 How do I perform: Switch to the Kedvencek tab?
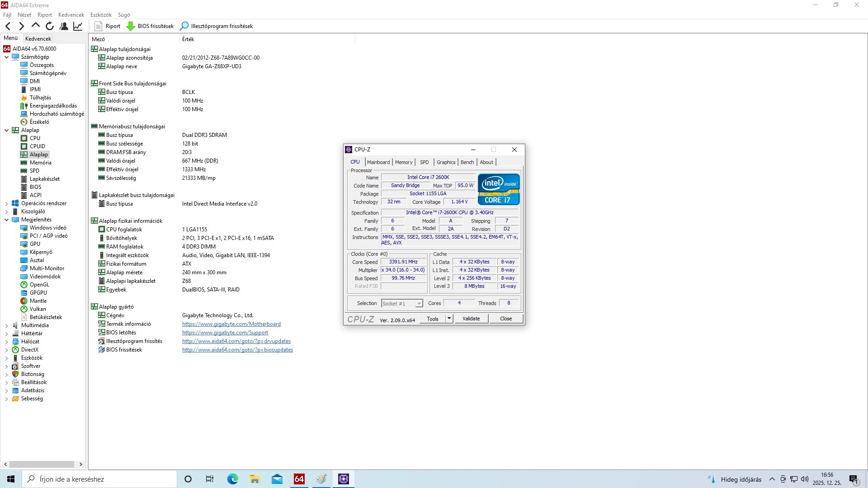(38, 39)
